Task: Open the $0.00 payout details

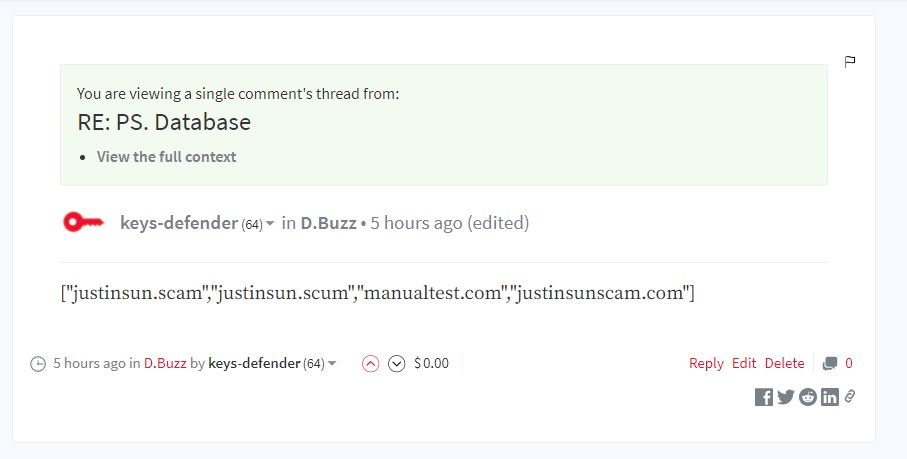Action: tap(432, 364)
